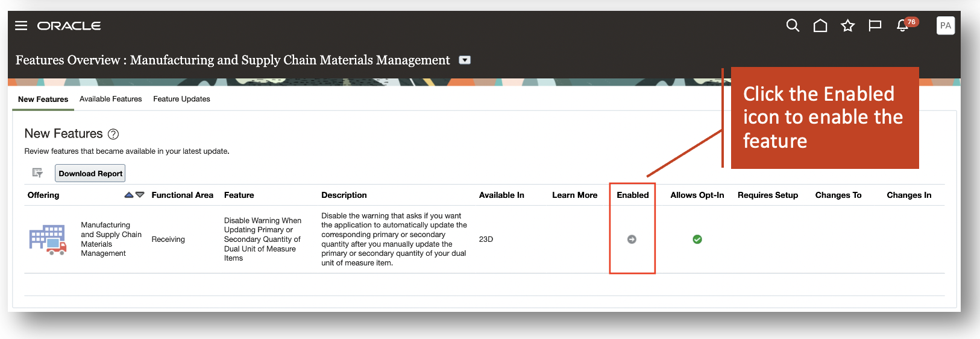The image size is (980, 339).
Task: Click the Enabled column header
Action: (x=633, y=195)
